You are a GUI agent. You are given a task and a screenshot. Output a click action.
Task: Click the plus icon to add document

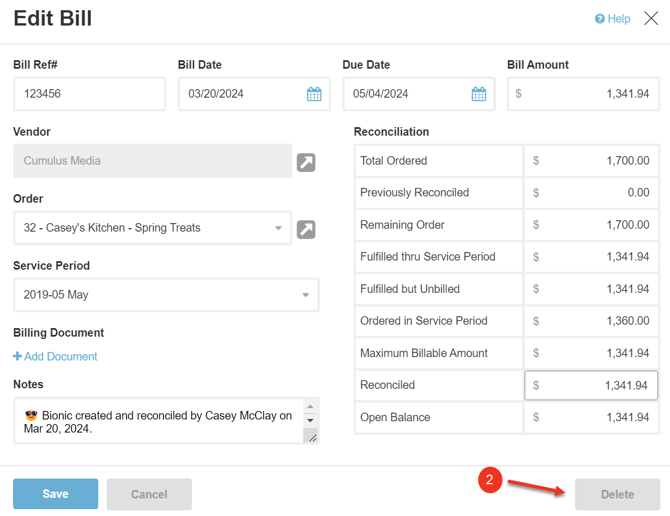pos(17,357)
